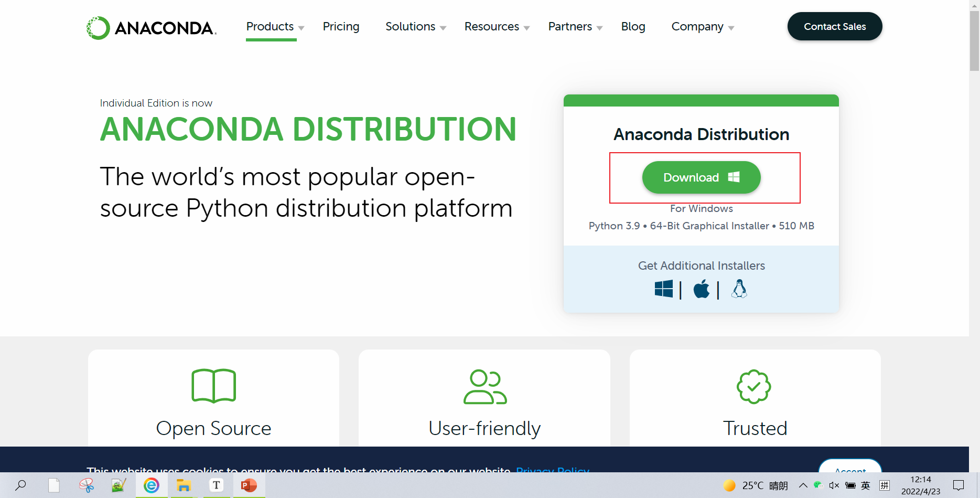980x498 pixels.
Task: Show hidden system tray icons
Action: pos(803,485)
